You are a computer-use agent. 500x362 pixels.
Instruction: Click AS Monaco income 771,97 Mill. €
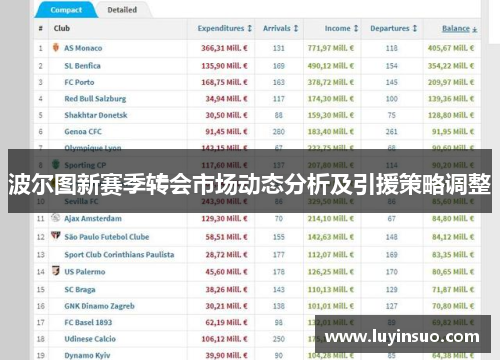(331, 48)
